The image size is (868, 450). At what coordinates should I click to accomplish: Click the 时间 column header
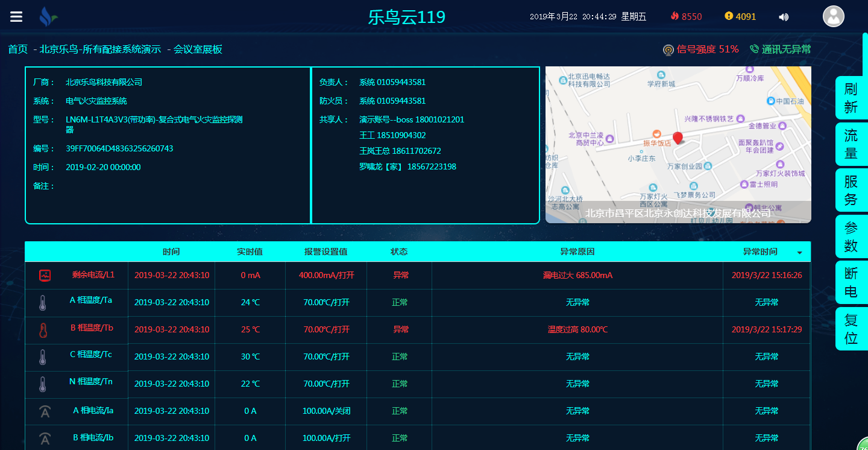tap(171, 252)
